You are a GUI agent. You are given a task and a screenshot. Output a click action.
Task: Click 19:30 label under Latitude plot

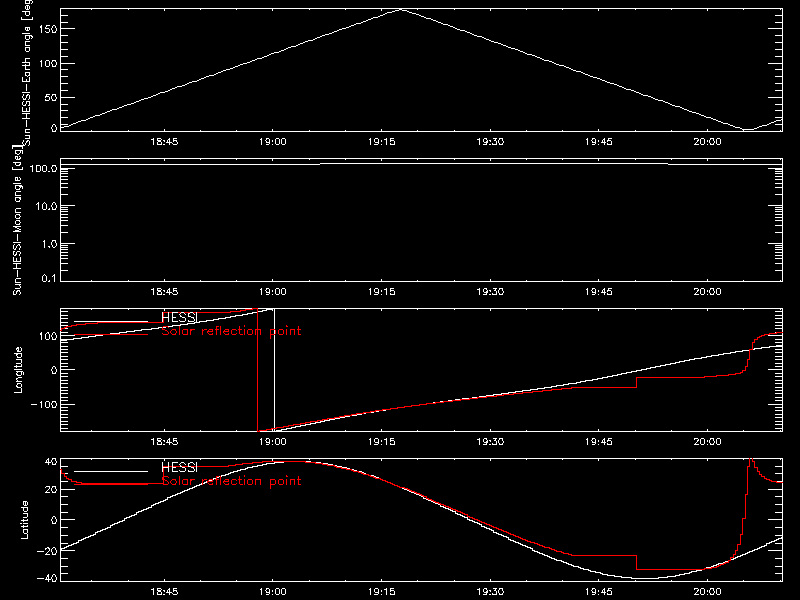coord(490,591)
